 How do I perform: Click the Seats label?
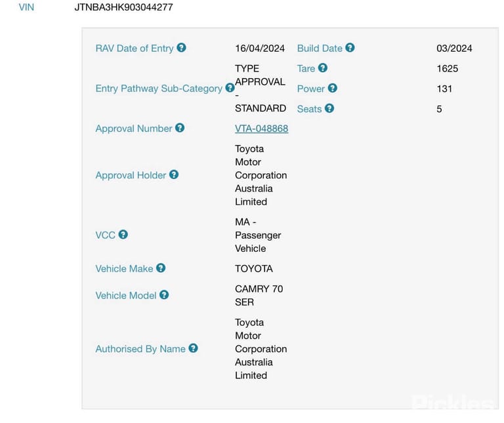point(309,109)
